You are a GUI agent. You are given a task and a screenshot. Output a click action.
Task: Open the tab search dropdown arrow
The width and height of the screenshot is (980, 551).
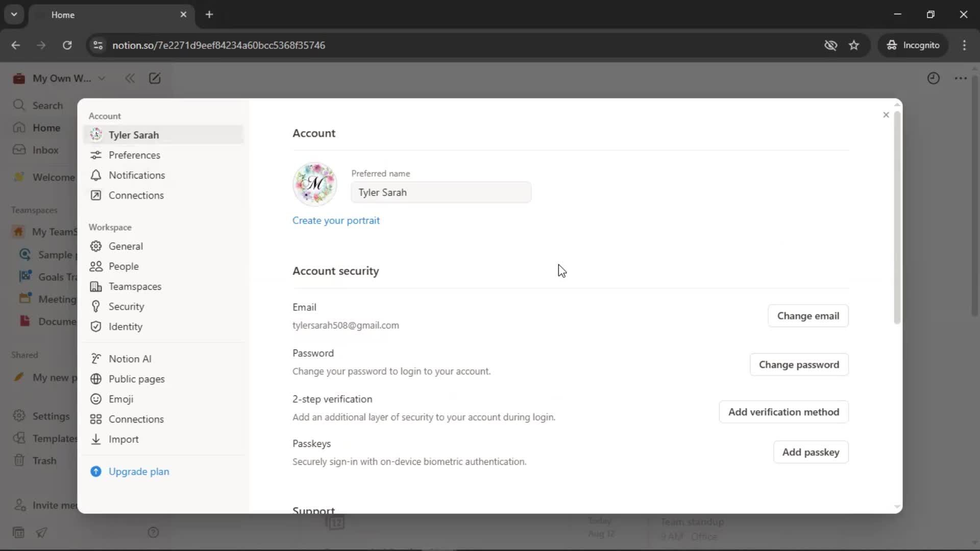[x=14, y=14]
